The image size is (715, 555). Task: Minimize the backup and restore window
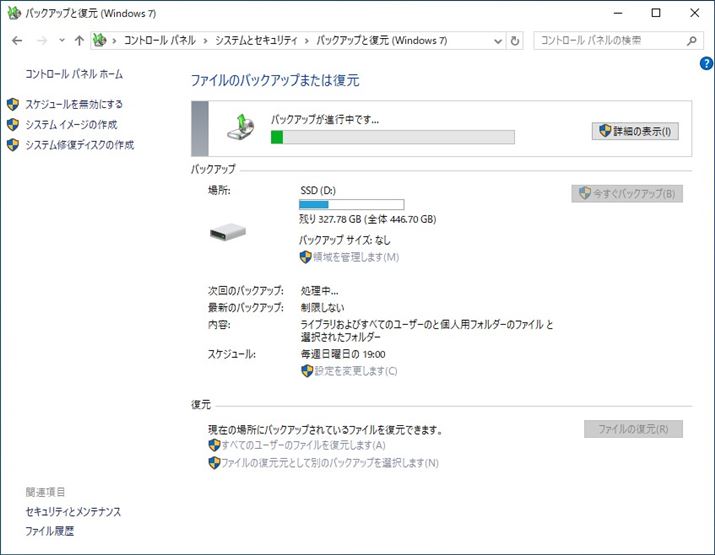point(618,13)
